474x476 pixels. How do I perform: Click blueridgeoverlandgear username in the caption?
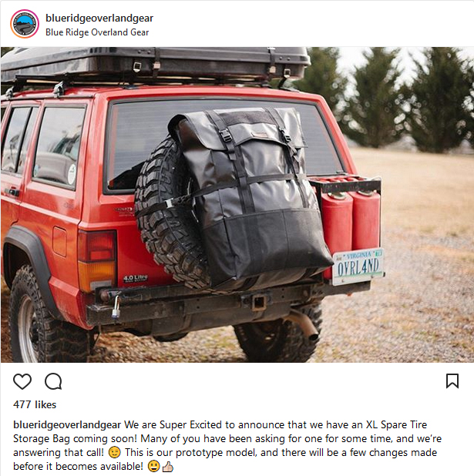tap(67, 424)
